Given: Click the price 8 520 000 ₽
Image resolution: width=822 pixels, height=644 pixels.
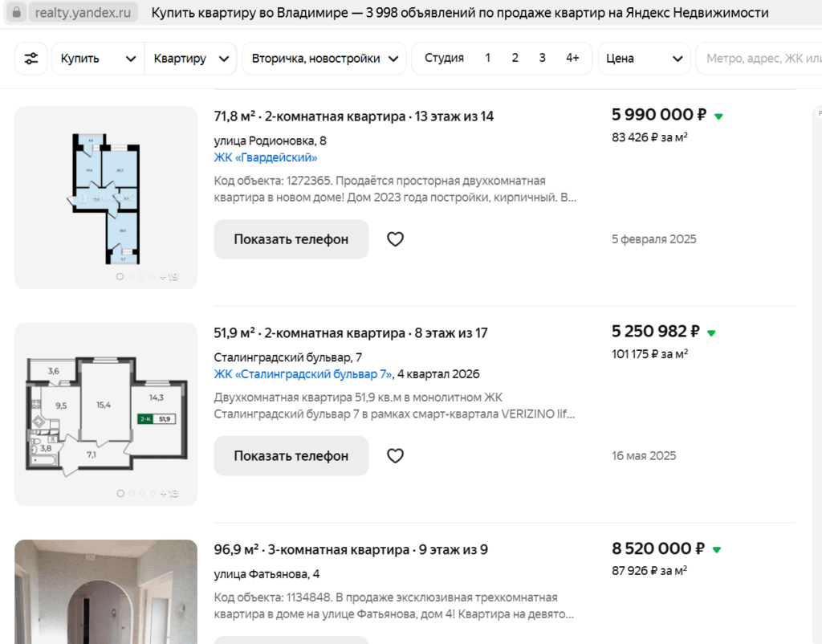Looking at the screenshot, I should 658,548.
